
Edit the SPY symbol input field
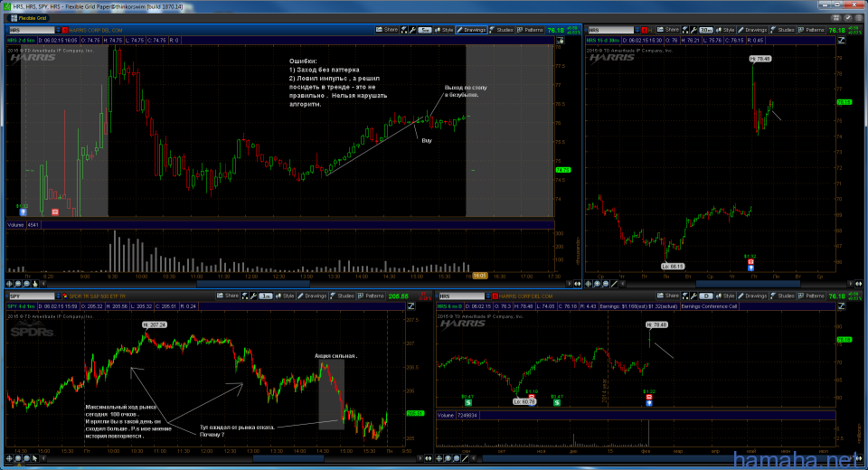point(32,296)
